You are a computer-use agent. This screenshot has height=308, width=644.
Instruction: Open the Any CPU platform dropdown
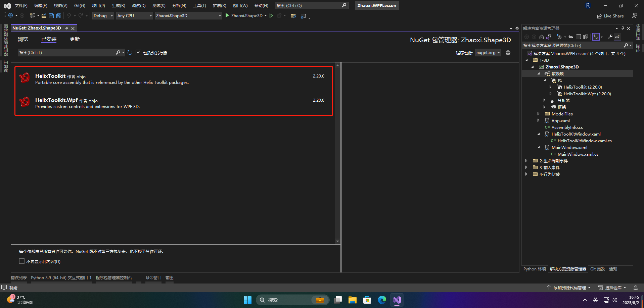coord(134,16)
